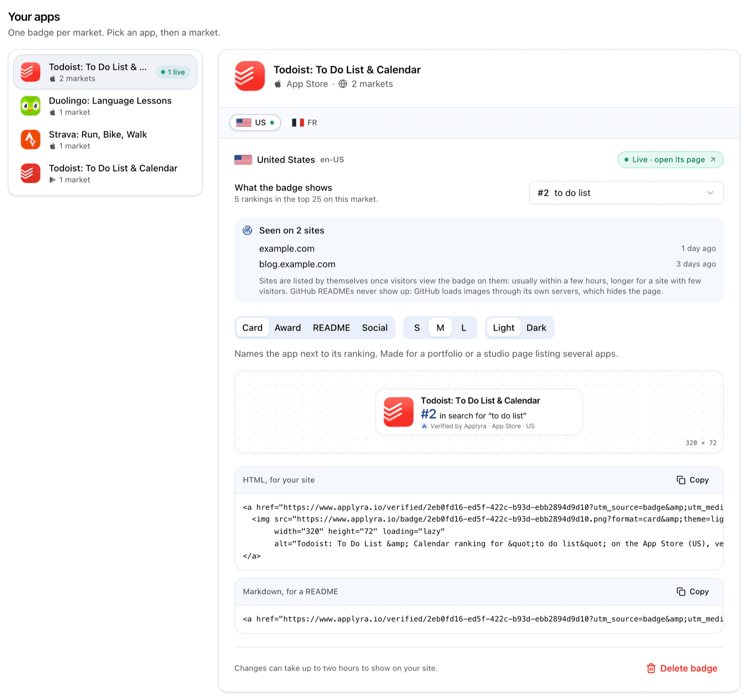Click the Todoist icon of the 1 market entry

31,174
